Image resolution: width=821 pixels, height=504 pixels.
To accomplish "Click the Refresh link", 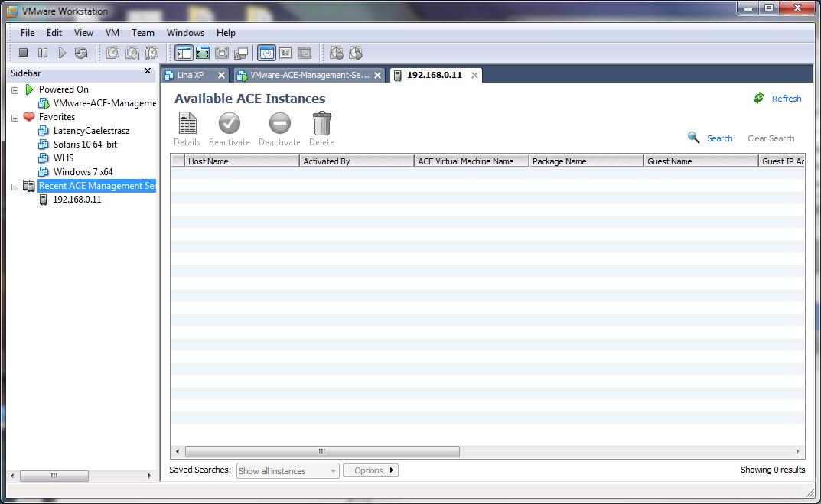I will [x=786, y=99].
